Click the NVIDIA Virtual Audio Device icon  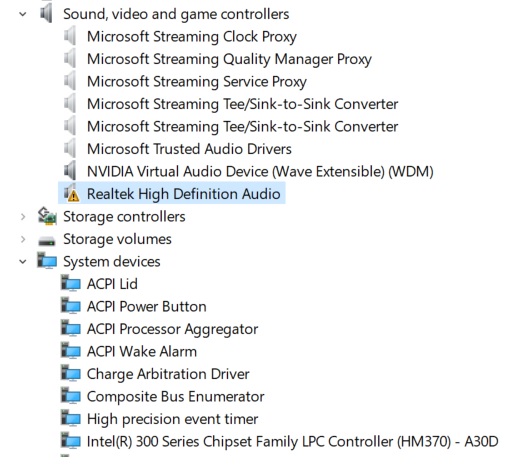tap(70, 171)
